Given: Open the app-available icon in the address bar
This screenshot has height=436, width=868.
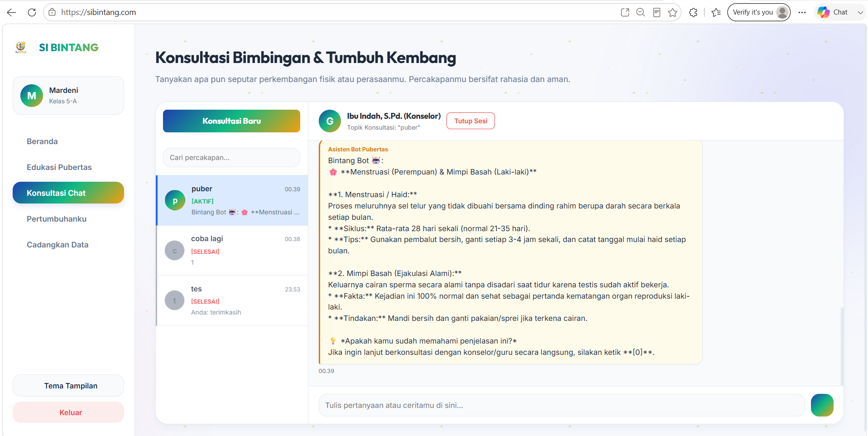Looking at the screenshot, I should (625, 12).
